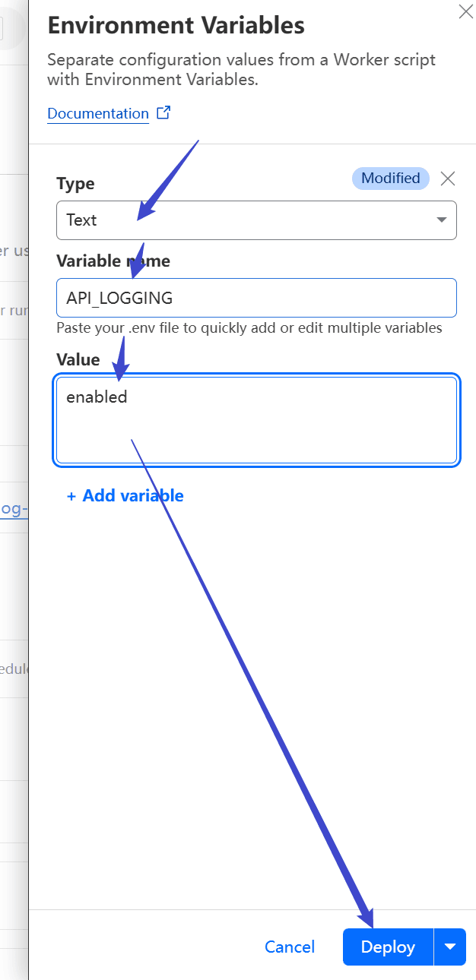Expand the Deploy split-button arrow
The width and height of the screenshot is (476, 980).
click(x=450, y=947)
